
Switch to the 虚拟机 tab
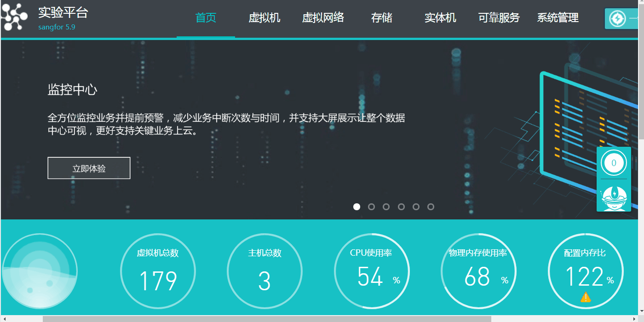click(264, 18)
